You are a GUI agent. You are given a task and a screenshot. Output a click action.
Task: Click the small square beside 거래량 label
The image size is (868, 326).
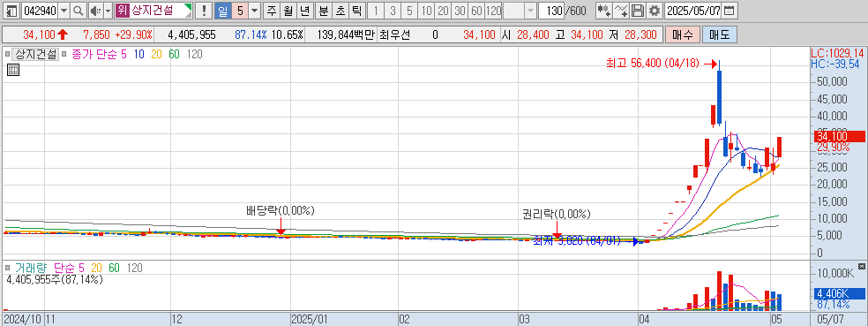click(x=7, y=268)
